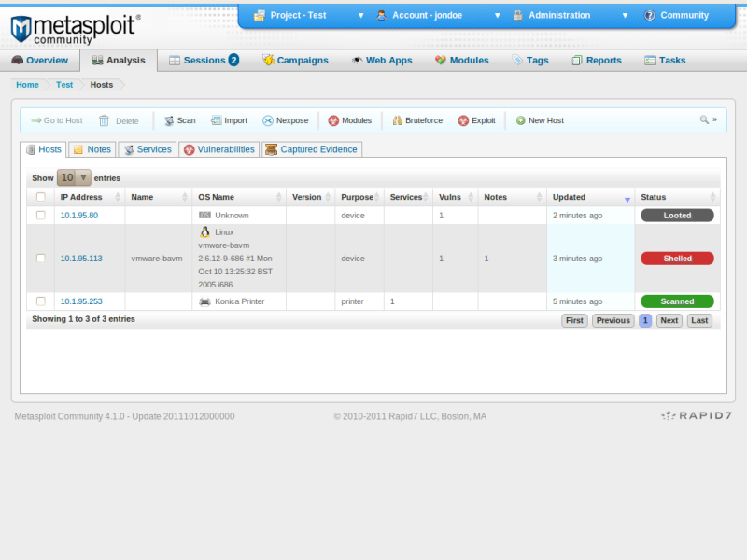Start Bruteforce via its toolbar icon
Viewport: 747px width, 560px height.
click(x=398, y=120)
